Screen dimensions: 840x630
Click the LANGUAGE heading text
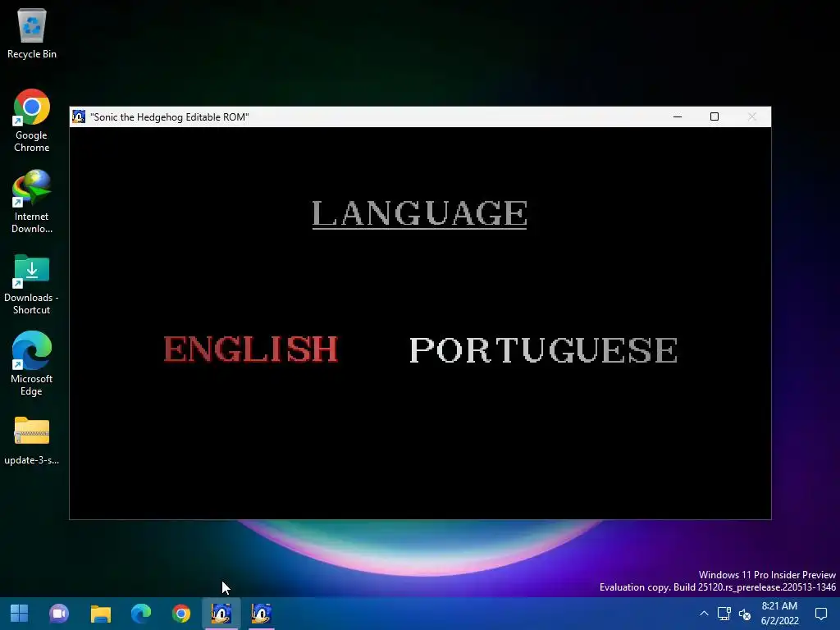[419, 214]
